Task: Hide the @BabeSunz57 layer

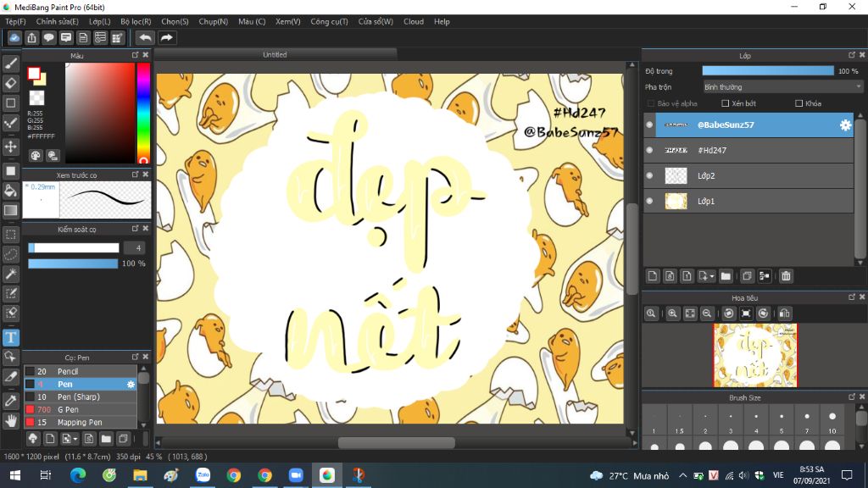Action: [x=649, y=125]
